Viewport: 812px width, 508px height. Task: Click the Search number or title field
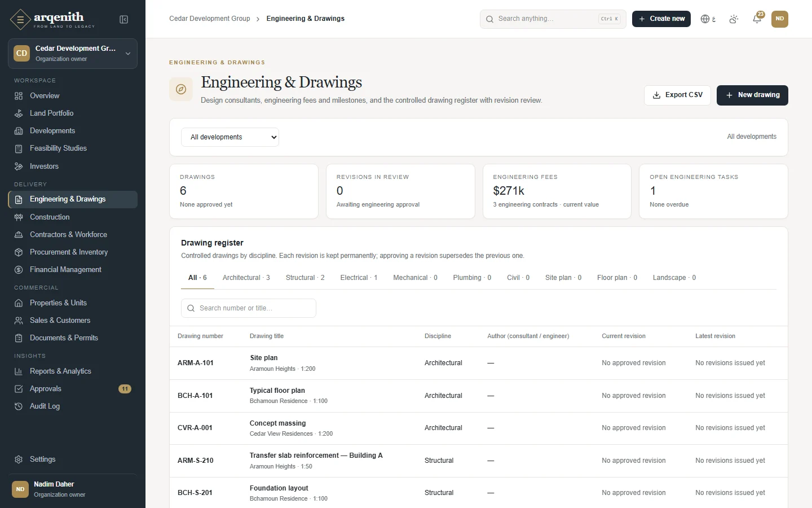[x=249, y=308]
